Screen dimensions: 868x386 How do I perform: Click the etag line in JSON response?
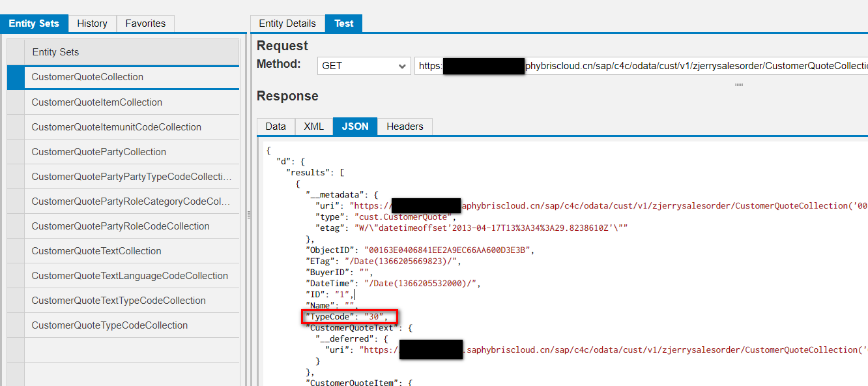click(471, 228)
